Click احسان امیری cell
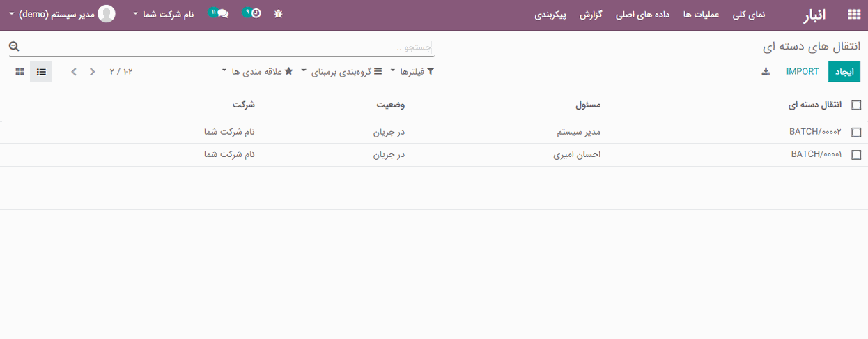The width and height of the screenshot is (868, 339). [576, 154]
